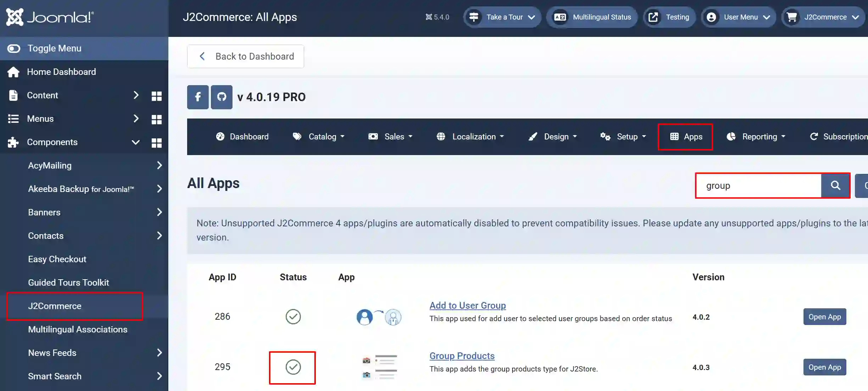
Task: Click the Joomla logo
Action: click(50, 17)
